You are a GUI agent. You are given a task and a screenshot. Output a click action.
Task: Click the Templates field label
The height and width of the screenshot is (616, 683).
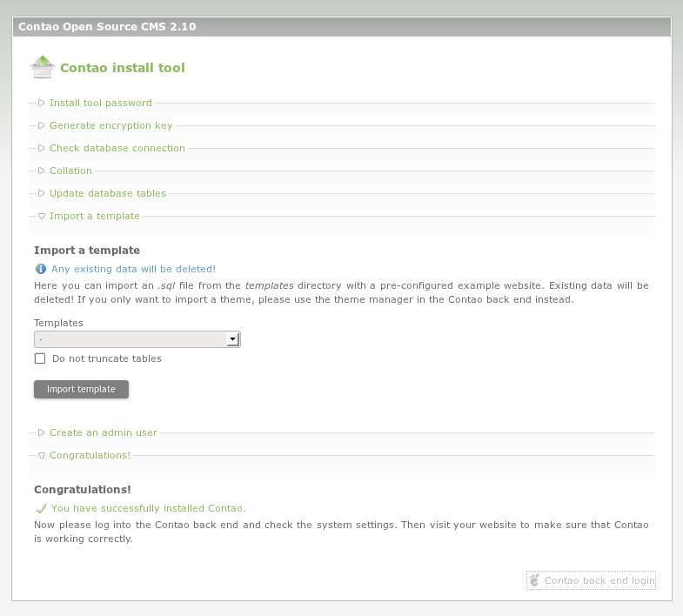pos(58,323)
